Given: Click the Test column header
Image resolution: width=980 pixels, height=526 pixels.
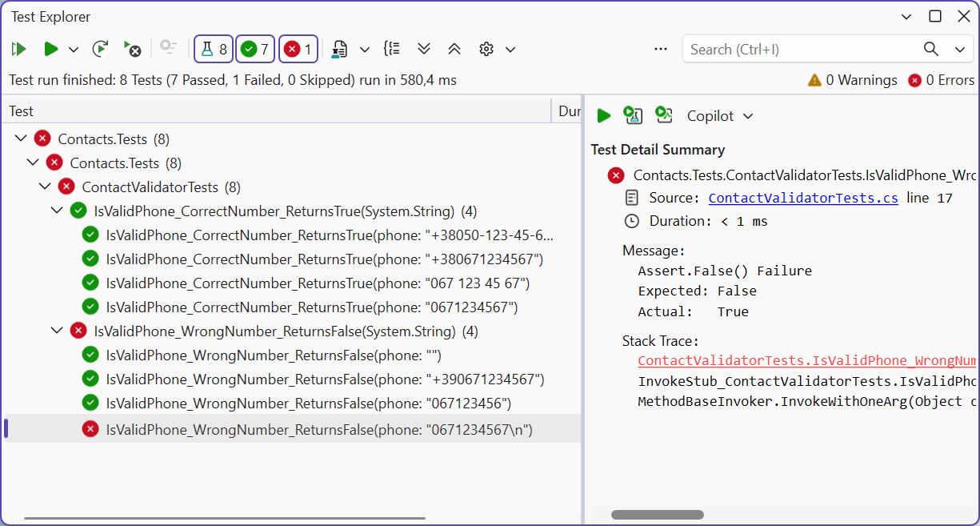Looking at the screenshot, I should (x=276, y=111).
